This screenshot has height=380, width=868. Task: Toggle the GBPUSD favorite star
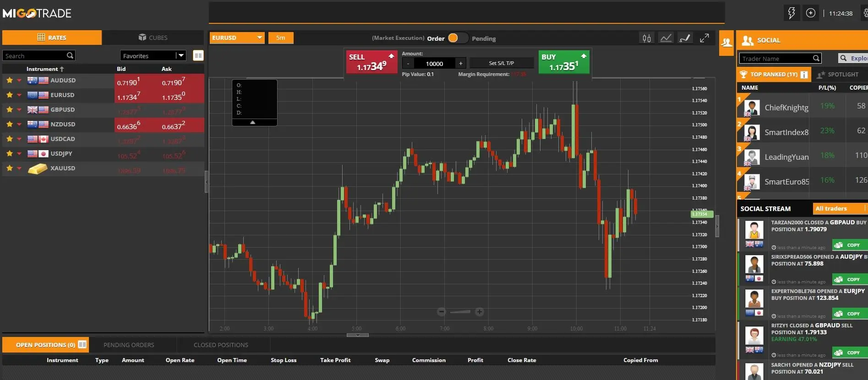[10, 109]
